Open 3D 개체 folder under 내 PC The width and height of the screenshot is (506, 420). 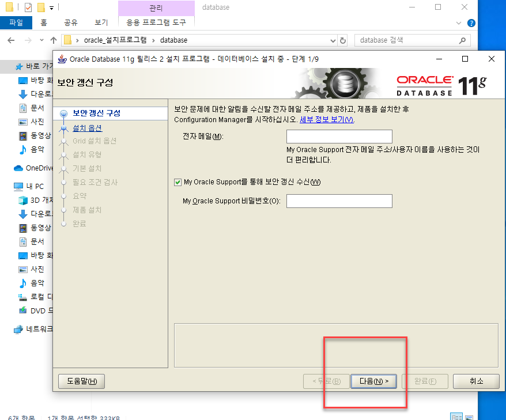click(35, 200)
